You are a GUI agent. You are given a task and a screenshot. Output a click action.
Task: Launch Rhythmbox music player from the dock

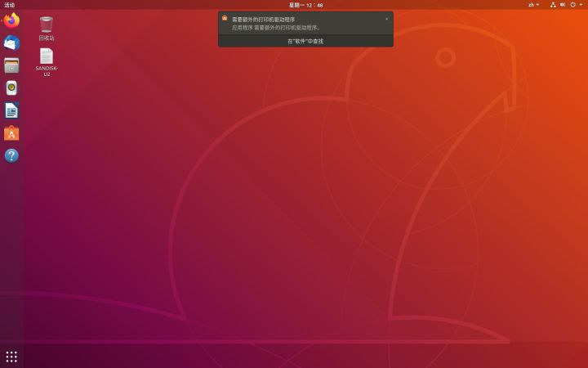click(x=11, y=88)
